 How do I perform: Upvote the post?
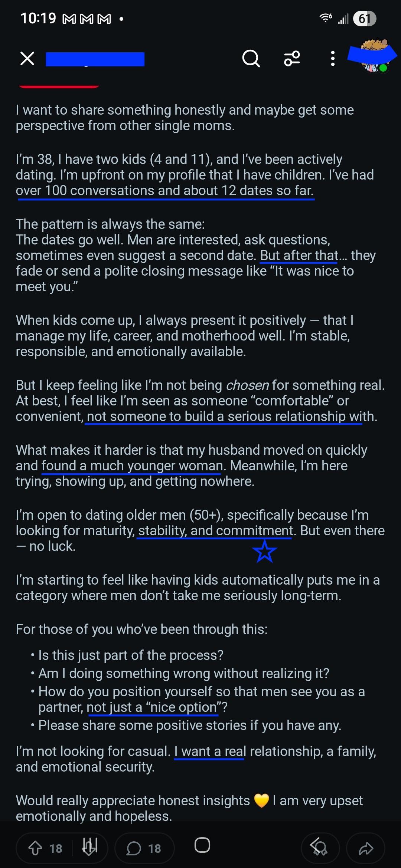(36, 848)
